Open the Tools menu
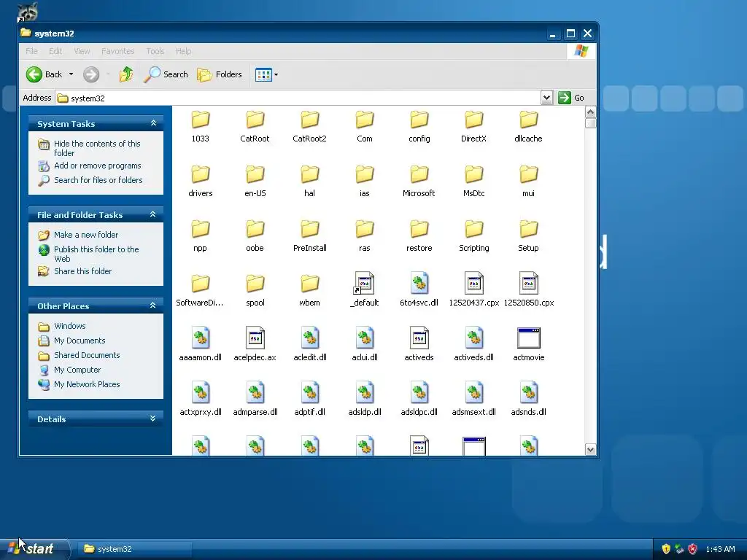Screen dimensions: 747x560 155,51
